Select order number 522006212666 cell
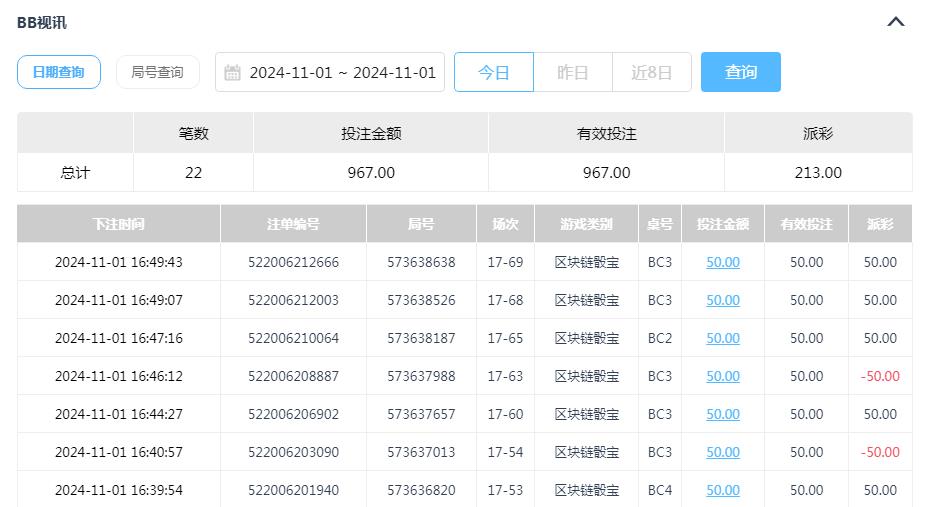Viewport: 933px width, 507px height. (293, 262)
